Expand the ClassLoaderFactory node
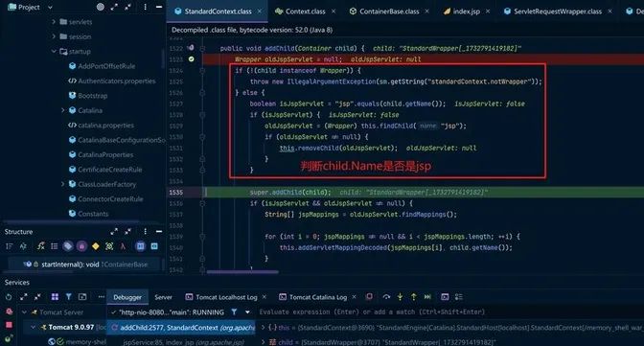 tap(62, 184)
